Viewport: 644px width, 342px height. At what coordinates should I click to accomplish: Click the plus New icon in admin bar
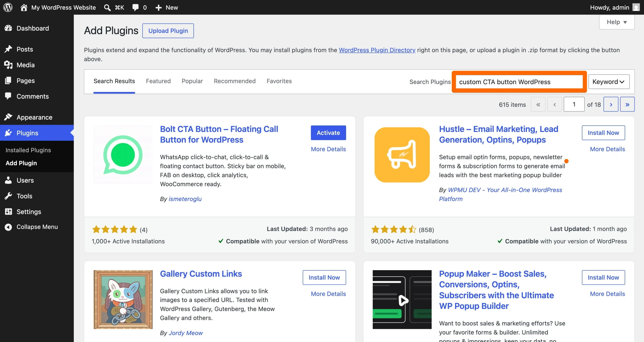(x=158, y=8)
